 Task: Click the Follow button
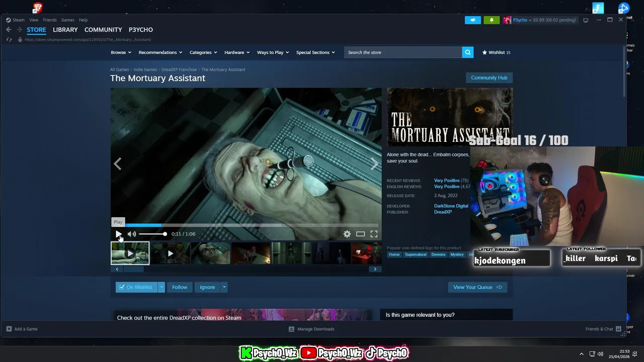pos(180,287)
